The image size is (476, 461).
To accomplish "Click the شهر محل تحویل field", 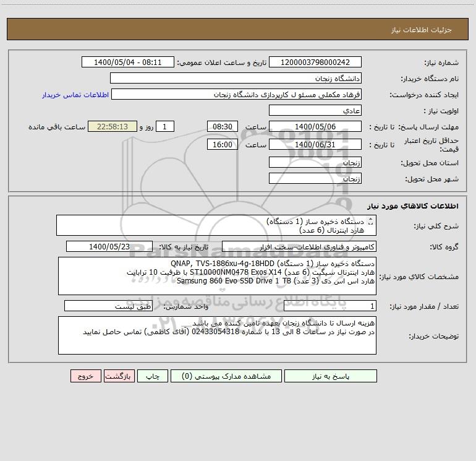I will [x=315, y=178].
